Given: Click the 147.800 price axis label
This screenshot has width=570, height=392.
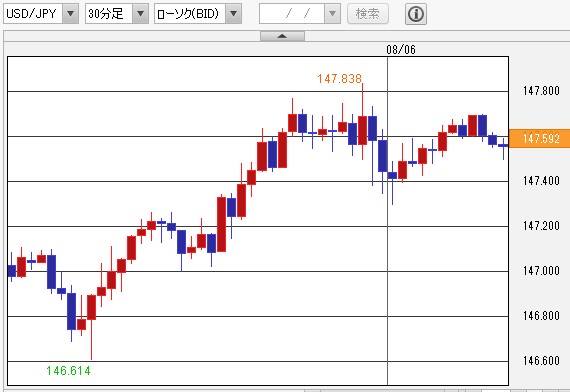Looking at the screenshot, I should click(x=541, y=91).
